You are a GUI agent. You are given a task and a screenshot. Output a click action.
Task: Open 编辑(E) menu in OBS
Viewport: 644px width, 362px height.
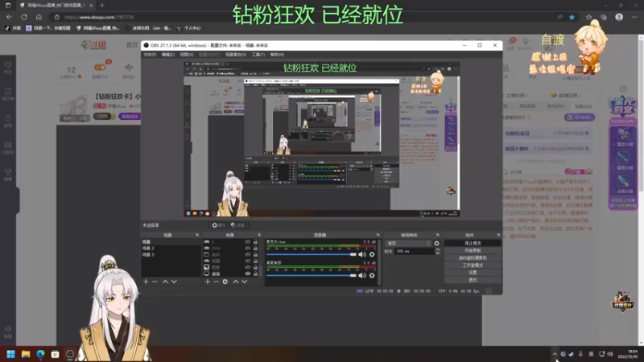[168, 55]
